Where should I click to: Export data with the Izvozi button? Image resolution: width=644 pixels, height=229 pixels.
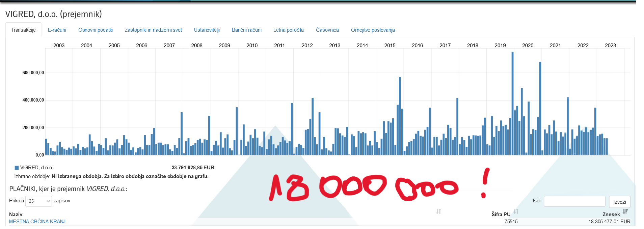[x=620, y=202]
